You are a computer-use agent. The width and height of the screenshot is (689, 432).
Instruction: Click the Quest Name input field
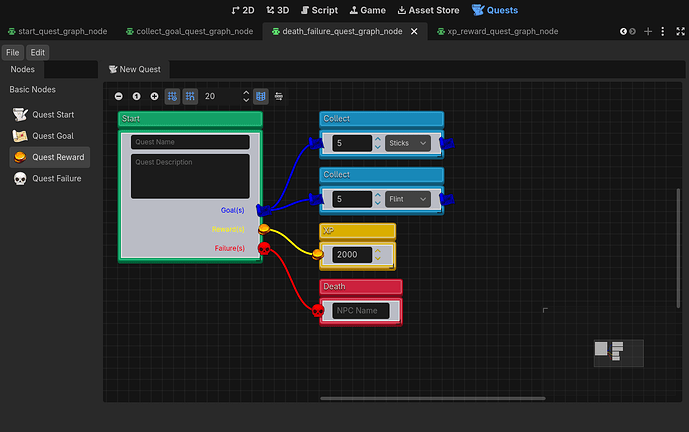tap(190, 142)
